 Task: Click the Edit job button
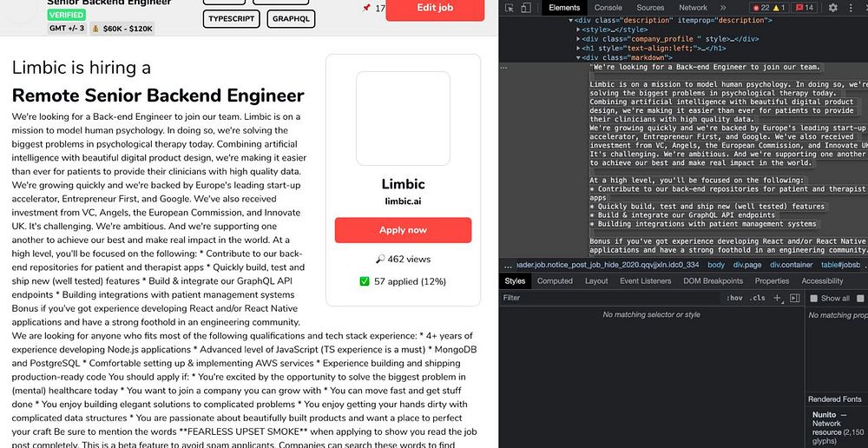click(435, 8)
